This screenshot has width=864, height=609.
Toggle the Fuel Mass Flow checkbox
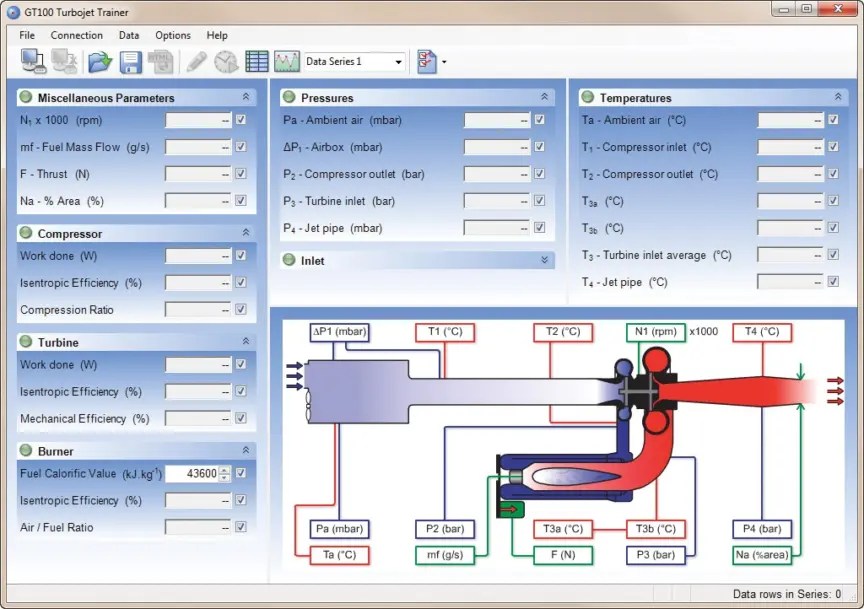pyautogui.click(x=241, y=147)
